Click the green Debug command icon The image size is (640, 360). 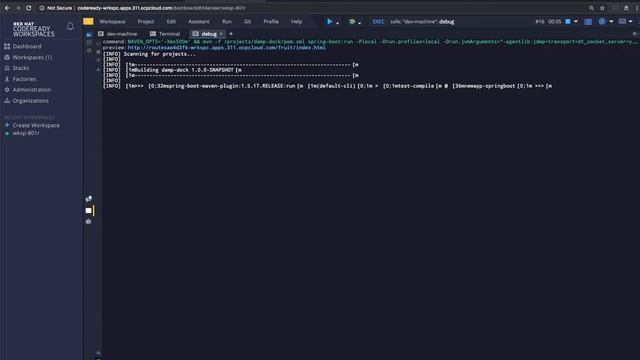(x=352, y=22)
